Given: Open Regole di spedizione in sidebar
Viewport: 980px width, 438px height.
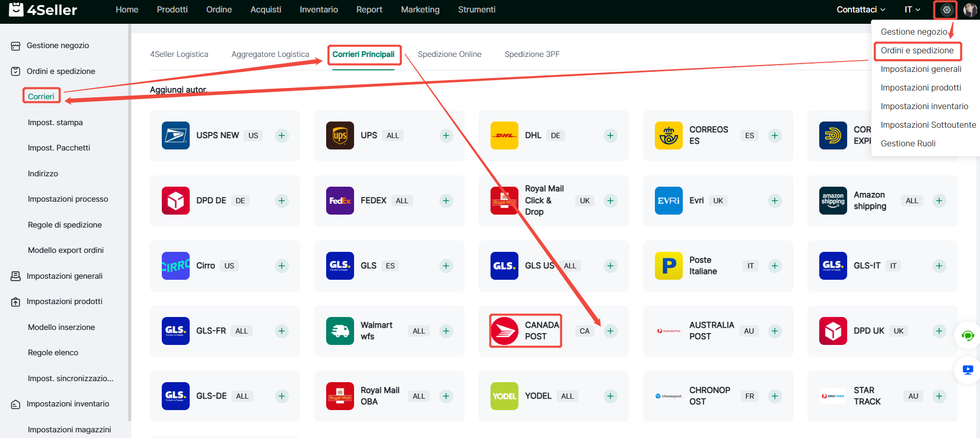Looking at the screenshot, I should (65, 225).
